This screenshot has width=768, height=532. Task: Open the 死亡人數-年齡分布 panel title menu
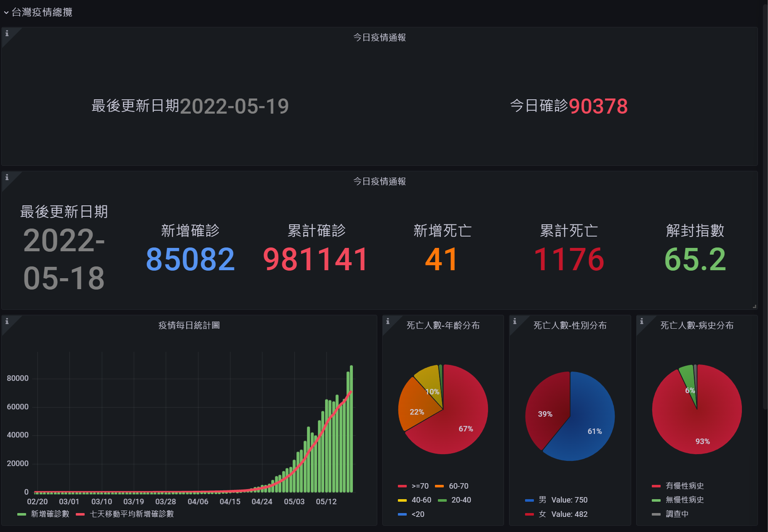pos(443,325)
